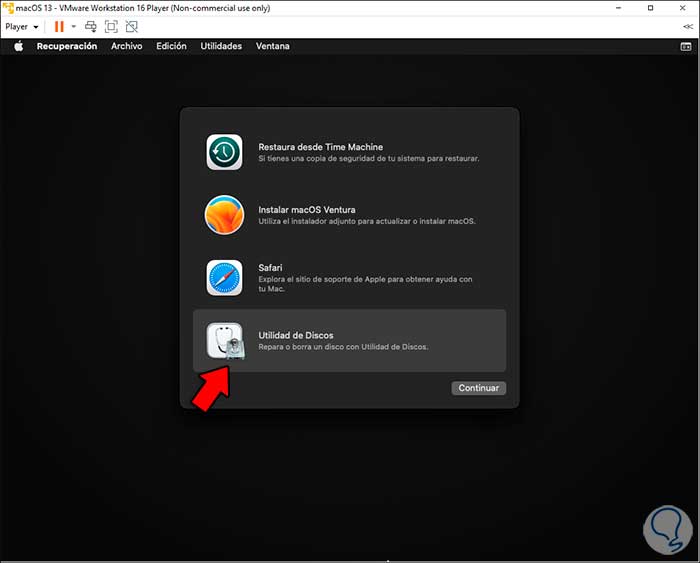Click 'Si tienes una copia de seguridad' description
The height and width of the screenshot is (563, 700).
(368, 158)
